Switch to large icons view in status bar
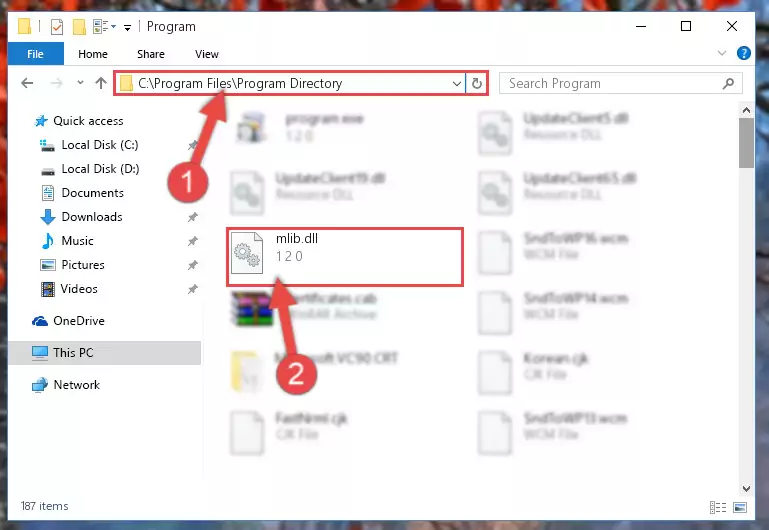 (740, 507)
